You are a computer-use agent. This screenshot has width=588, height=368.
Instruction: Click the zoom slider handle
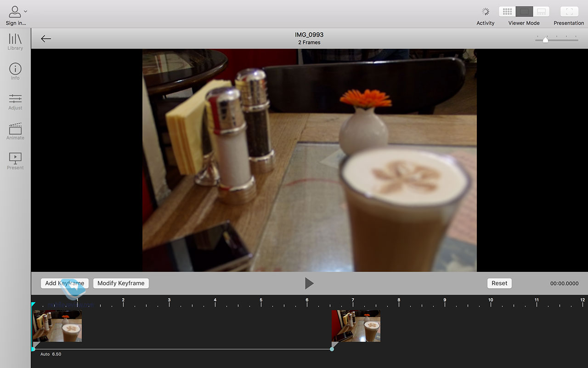point(545,40)
